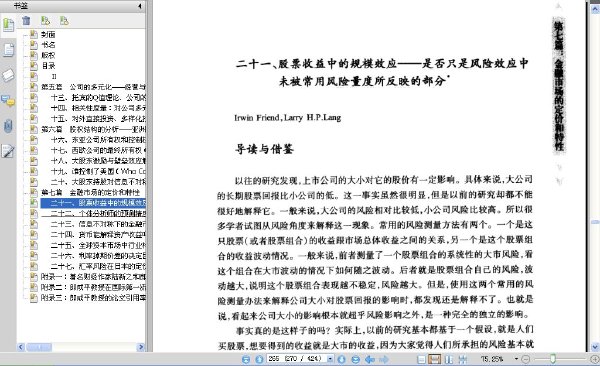Select the 第六篇 chapter bookmark
600x366 pixels.
(93, 129)
